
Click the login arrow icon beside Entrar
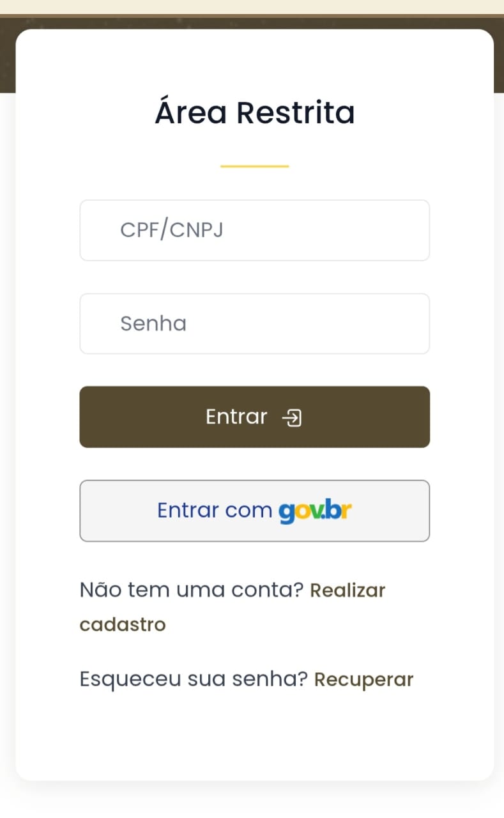(x=292, y=418)
